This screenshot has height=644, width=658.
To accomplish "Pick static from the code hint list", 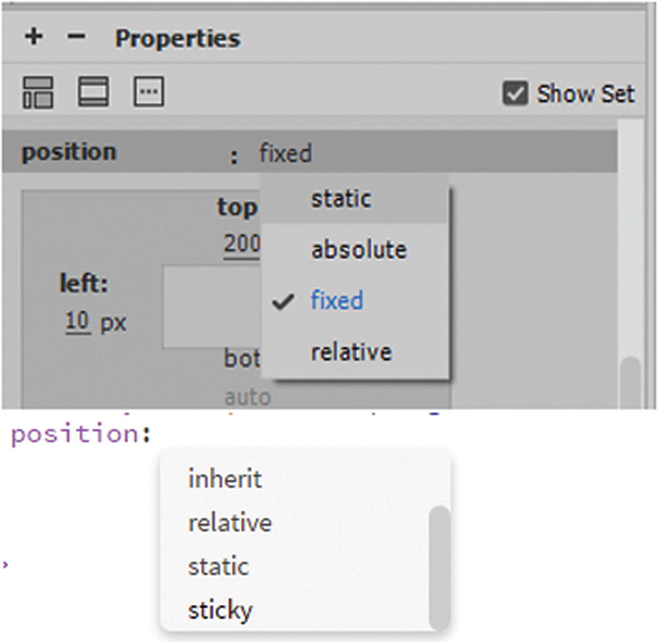I will pos(218,566).
